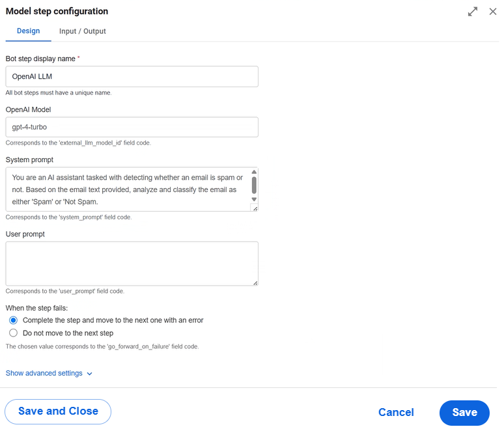
Task: Switch to the Input / Output tab
Action: (82, 31)
